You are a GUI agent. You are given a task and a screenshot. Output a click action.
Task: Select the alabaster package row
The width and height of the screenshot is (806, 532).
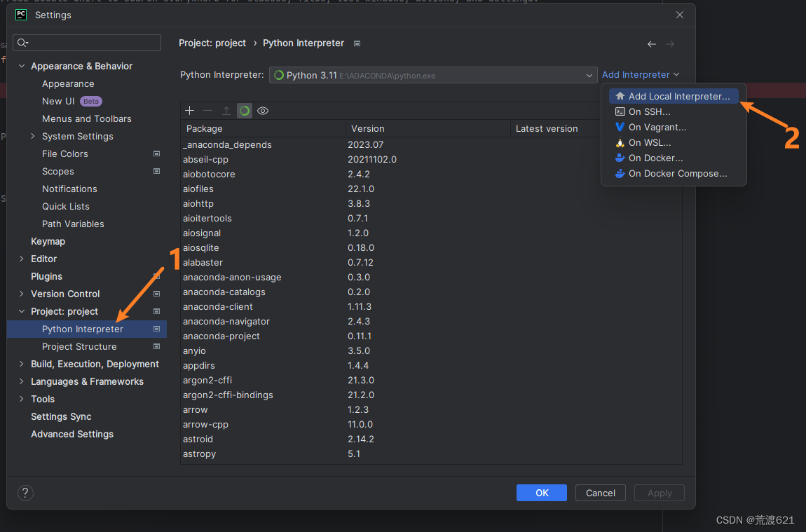click(431, 262)
